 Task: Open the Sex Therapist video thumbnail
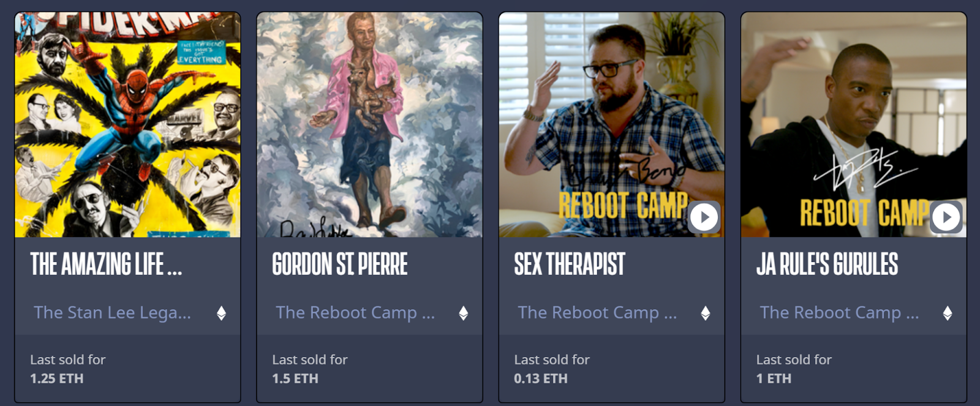coord(611,125)
